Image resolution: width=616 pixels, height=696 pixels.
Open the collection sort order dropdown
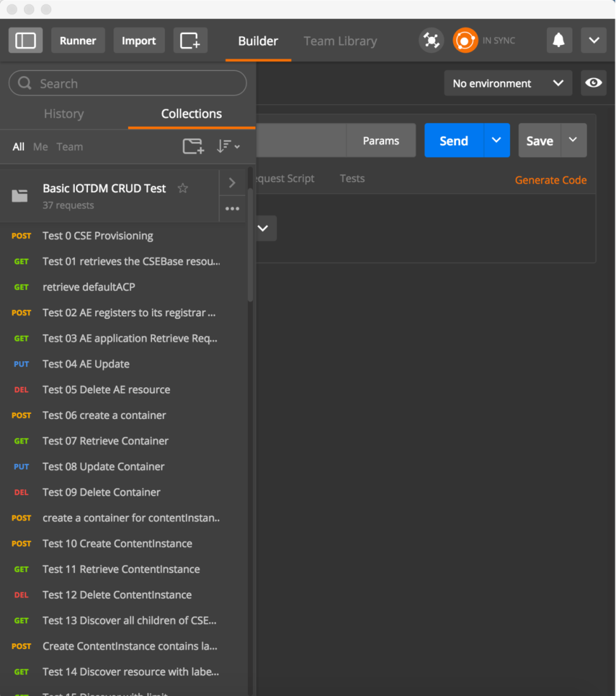(x=228, y=146)
